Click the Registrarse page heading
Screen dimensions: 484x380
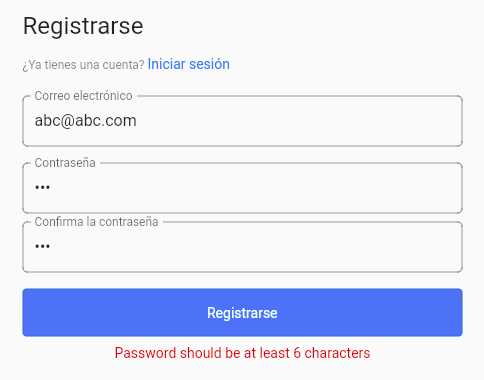click(83, 26)
